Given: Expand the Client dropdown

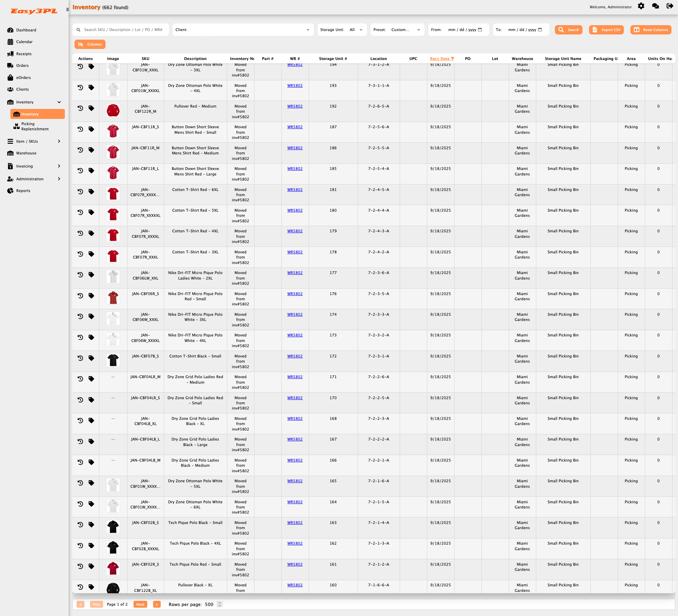Looking at the screenshot, I should pos(307,30).
